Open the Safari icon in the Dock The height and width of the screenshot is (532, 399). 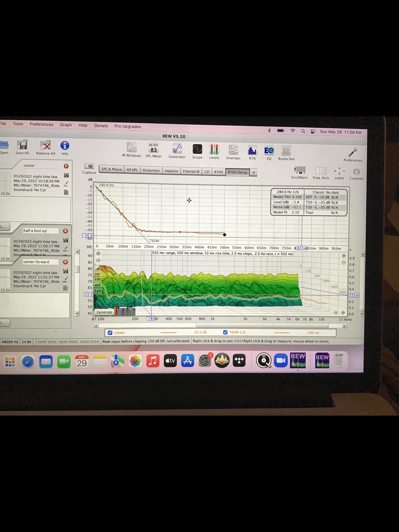[x=28, y=361]
